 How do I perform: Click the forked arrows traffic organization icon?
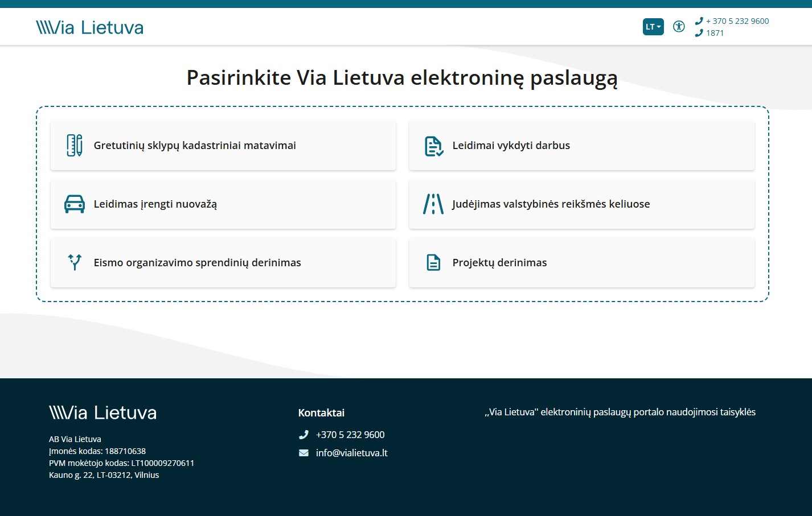(x=75, y=262)
